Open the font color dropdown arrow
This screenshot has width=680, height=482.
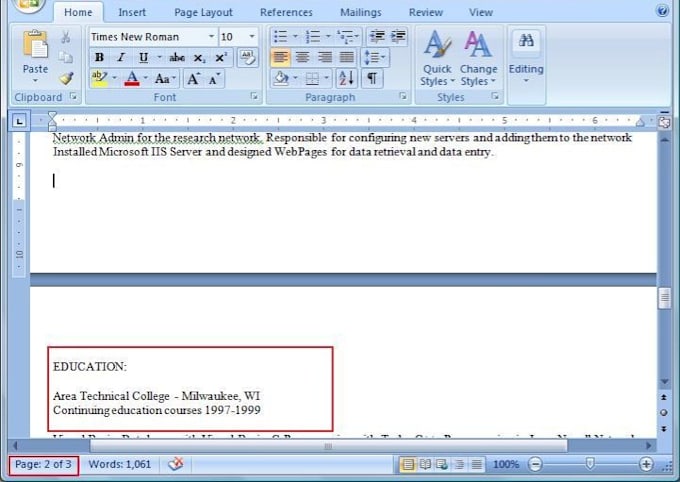[146, 79]
